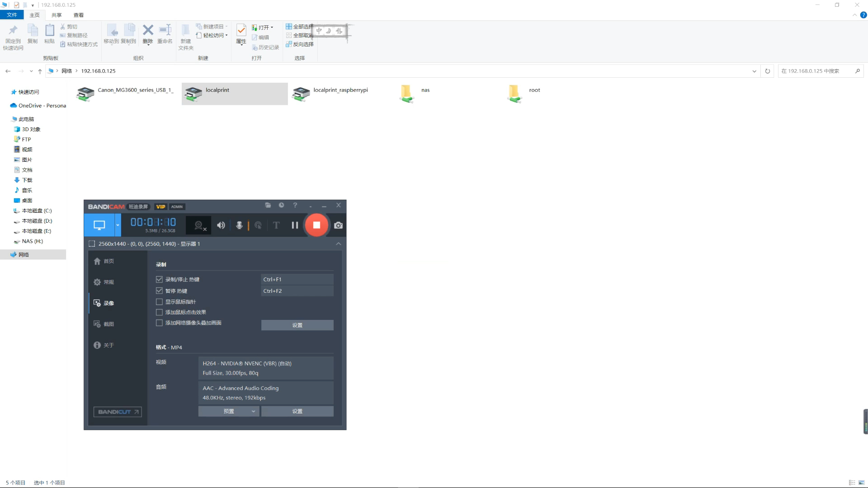868x488 pixels.
Task: Click the BANDICUT link button
Action: (118, 412)
